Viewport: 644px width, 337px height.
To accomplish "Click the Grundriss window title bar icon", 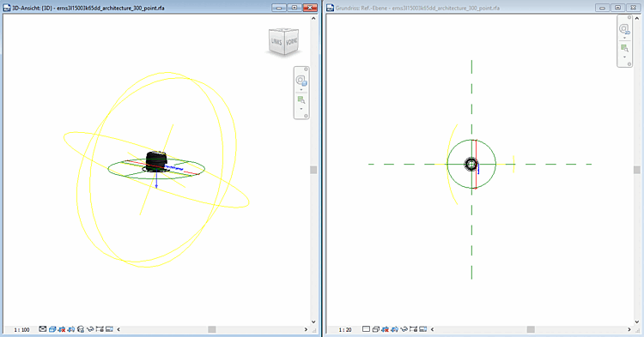I will click(331, 8).
